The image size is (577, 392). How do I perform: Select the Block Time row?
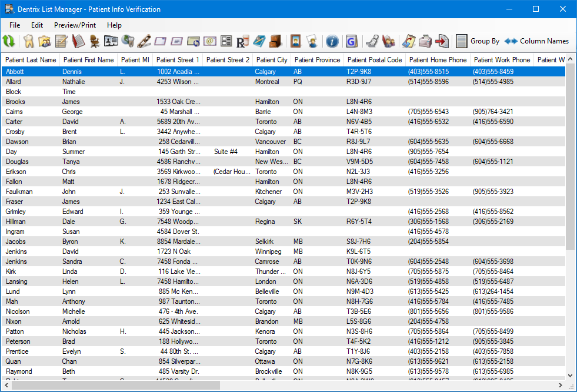(284, 92)
